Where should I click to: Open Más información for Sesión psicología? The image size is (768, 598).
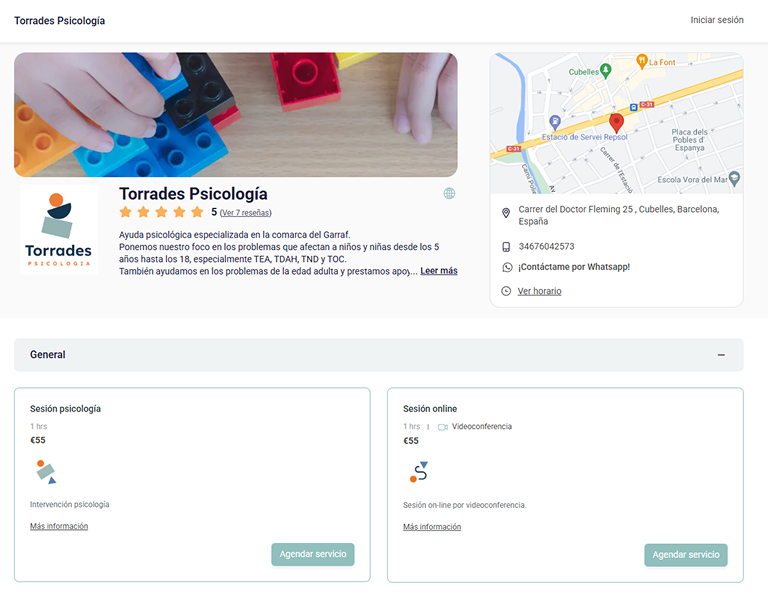point(59,526)
